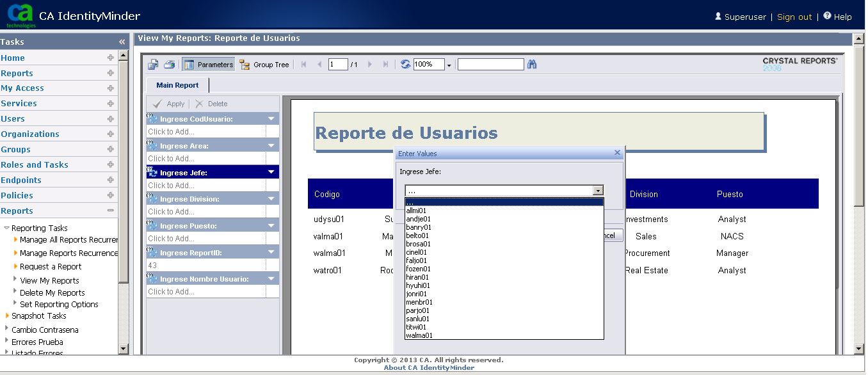This screenshot has height=375, width=868.
Task: Open View My Reports task
Action: click(x=49, y=281)
